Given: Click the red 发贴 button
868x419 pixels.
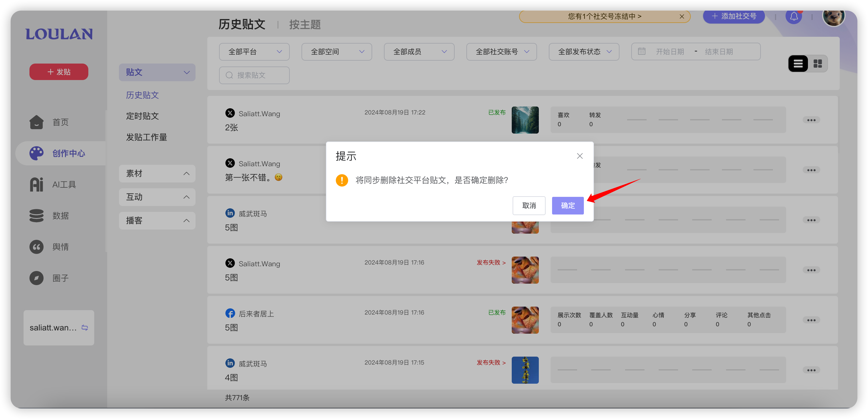Looking at the screenshot, I should 59,72.
